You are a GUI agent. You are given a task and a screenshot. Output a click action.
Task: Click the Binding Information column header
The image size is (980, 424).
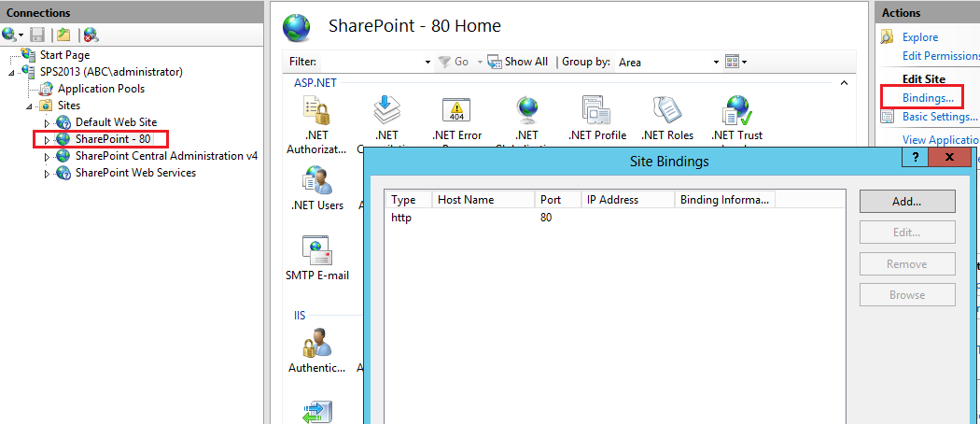(725, 200)
